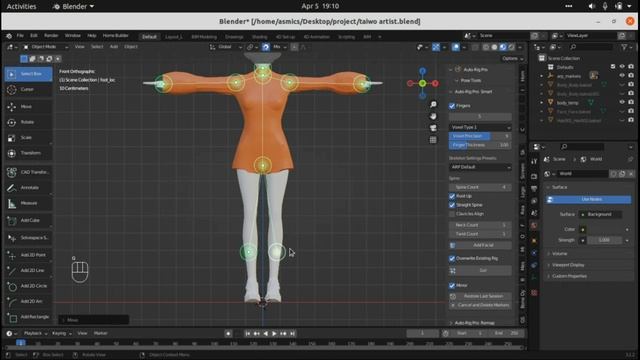Hide the arp_markers object with eye icon
The width and height of the screenshot is (640, 360).
[x=622, y=76]
